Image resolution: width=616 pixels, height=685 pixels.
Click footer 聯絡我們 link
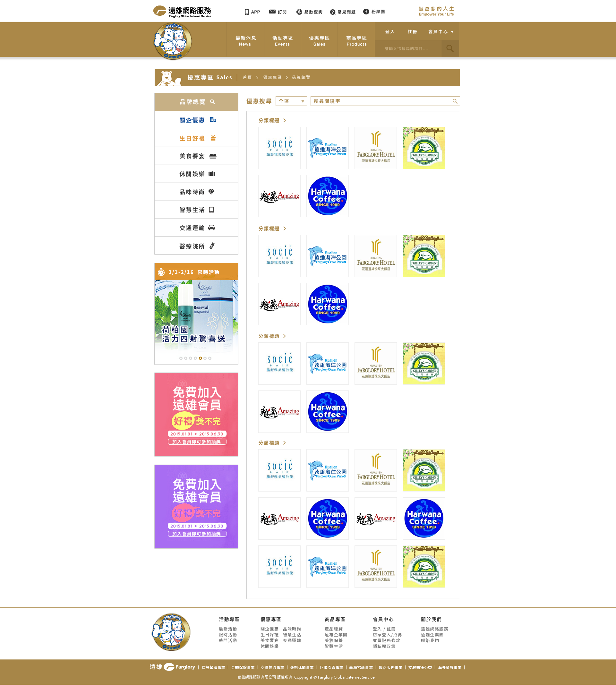tap(430, 640)
